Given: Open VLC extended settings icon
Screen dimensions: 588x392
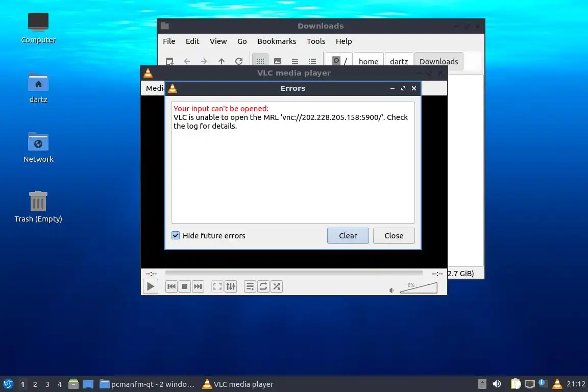Looking at the screenshot, I should pos(231,286).
